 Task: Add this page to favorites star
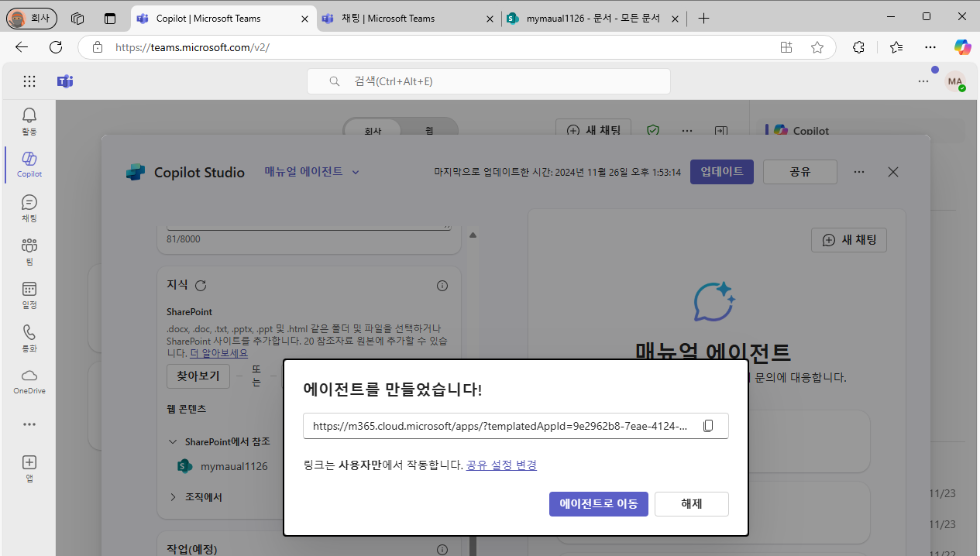click(x=817, y=47)
